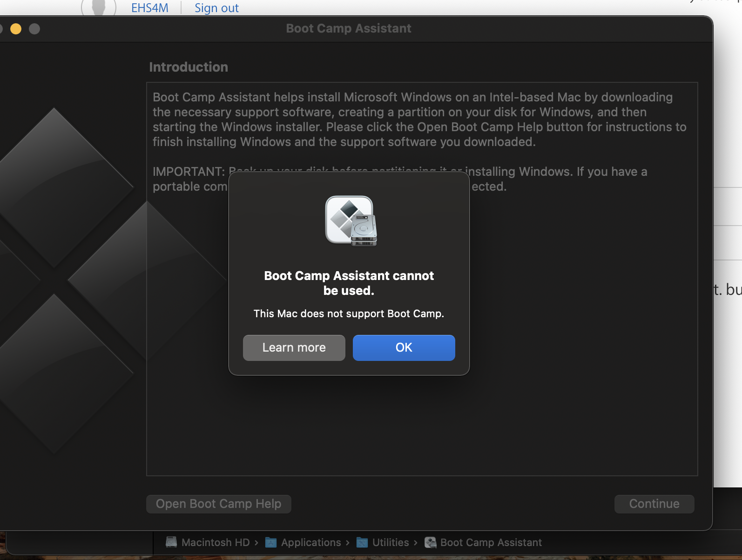Open the EHS4M account link
Viewport: 742px width, 560px height.
coord(150,8)
